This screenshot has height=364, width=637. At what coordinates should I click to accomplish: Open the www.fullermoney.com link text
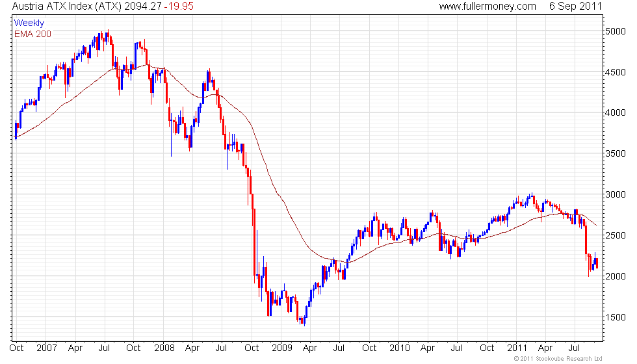click(487, 6)
